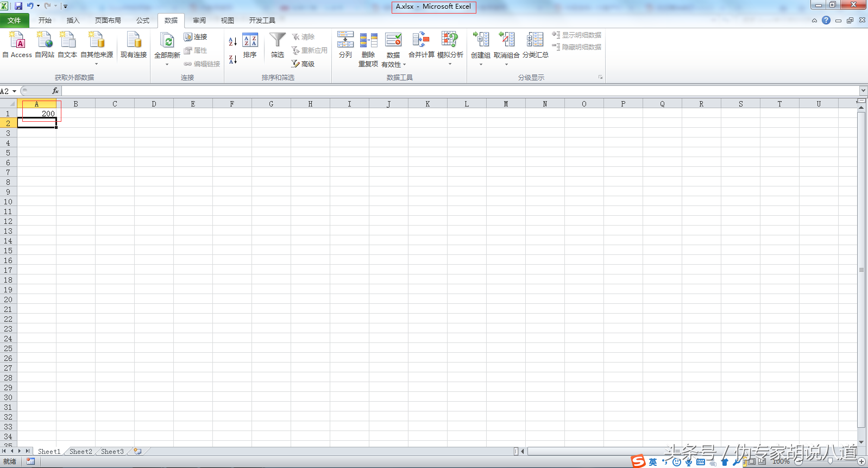Screen dimensions: 868x468
Task: Sort ascending A to Z
Action: point(232,41)
